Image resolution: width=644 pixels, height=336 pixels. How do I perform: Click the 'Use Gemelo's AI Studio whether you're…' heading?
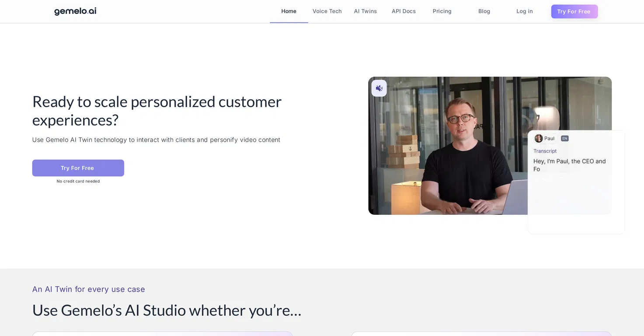pos(167,310)
